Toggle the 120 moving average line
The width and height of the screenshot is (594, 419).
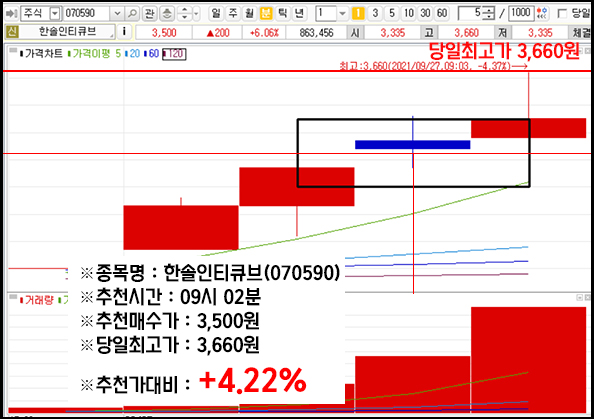(x=174, y=54)
